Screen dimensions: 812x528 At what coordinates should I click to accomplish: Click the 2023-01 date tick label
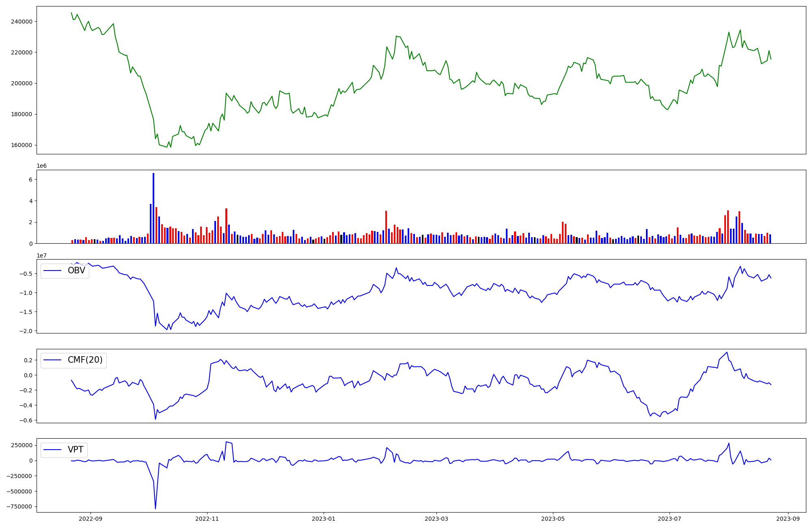click(324, 519)
